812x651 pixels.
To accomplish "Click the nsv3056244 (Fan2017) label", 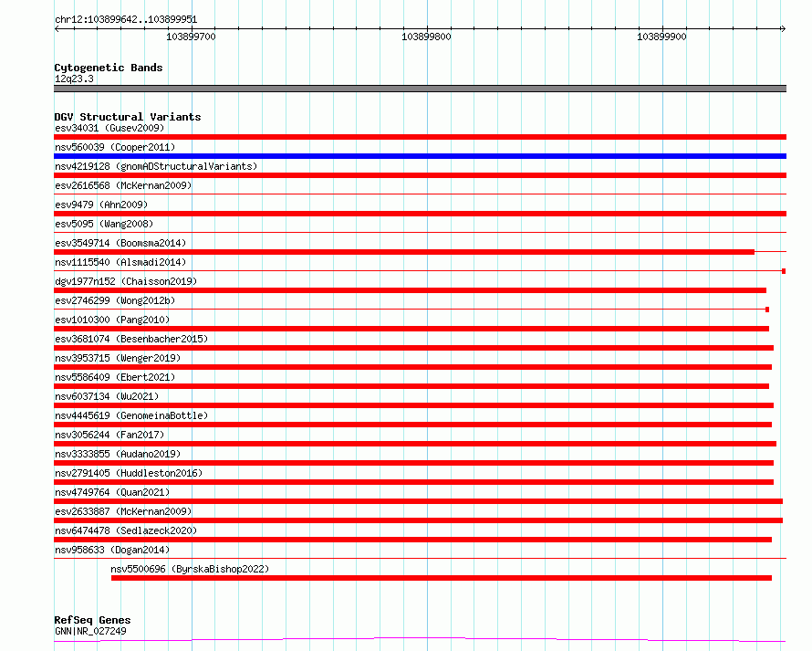I will [x=109, y=435].
